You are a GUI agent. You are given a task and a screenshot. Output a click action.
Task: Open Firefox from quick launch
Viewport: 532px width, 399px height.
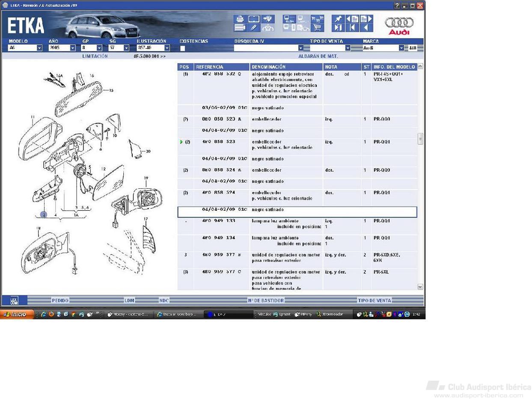[51, 314]
